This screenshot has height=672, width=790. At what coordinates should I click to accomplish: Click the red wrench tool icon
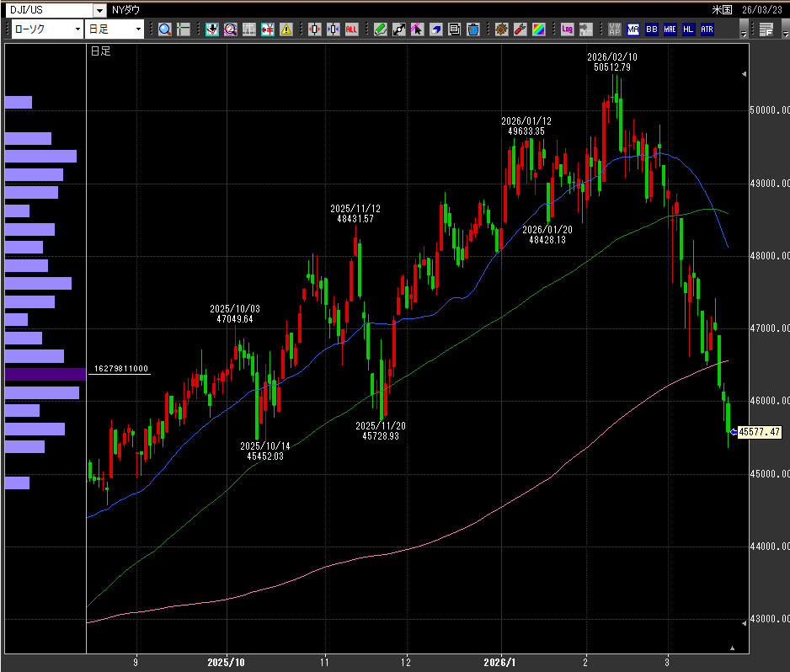coord(520,29)
